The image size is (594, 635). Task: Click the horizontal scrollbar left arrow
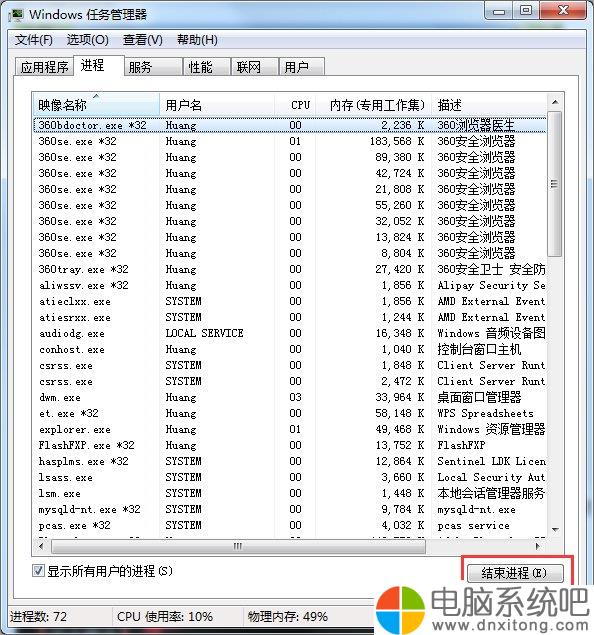point(41,546)
